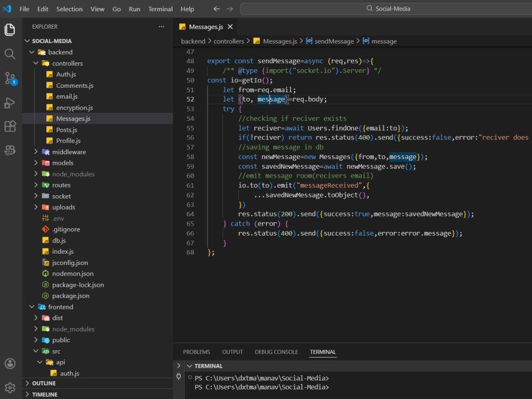This screenshot has height=399, width=532.
Task: Open the Copilot chat icon in activity bar
Action: 10,150
